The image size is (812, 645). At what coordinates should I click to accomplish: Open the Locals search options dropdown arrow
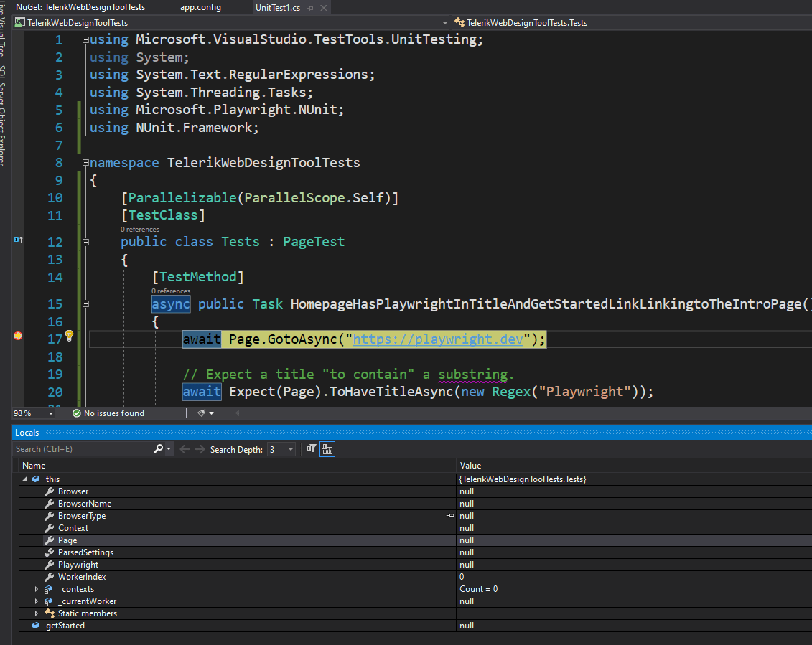168,449
